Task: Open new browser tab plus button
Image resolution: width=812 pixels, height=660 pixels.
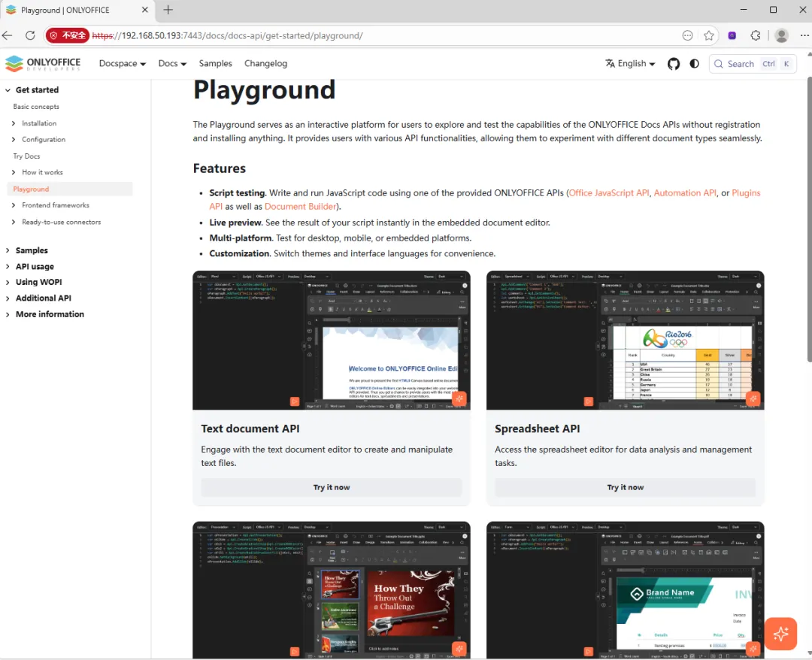Action: pyautogui.click(x=168, y=10)
